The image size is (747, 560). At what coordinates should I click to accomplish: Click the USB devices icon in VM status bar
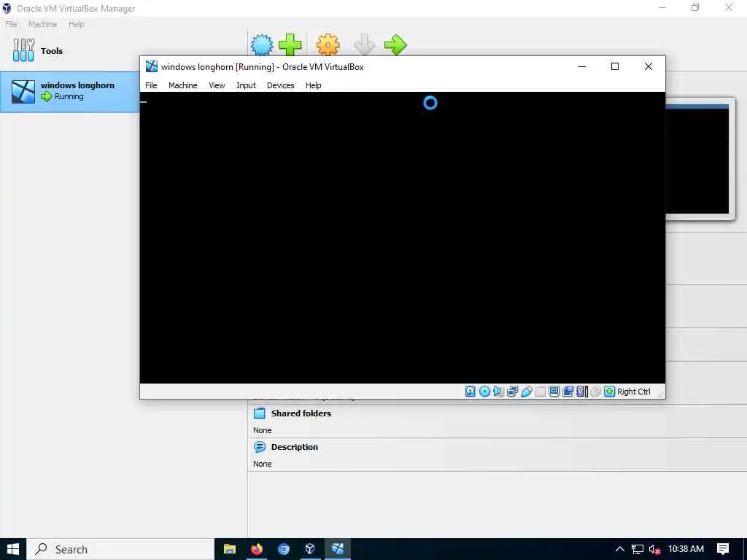(x=527, y=392)
